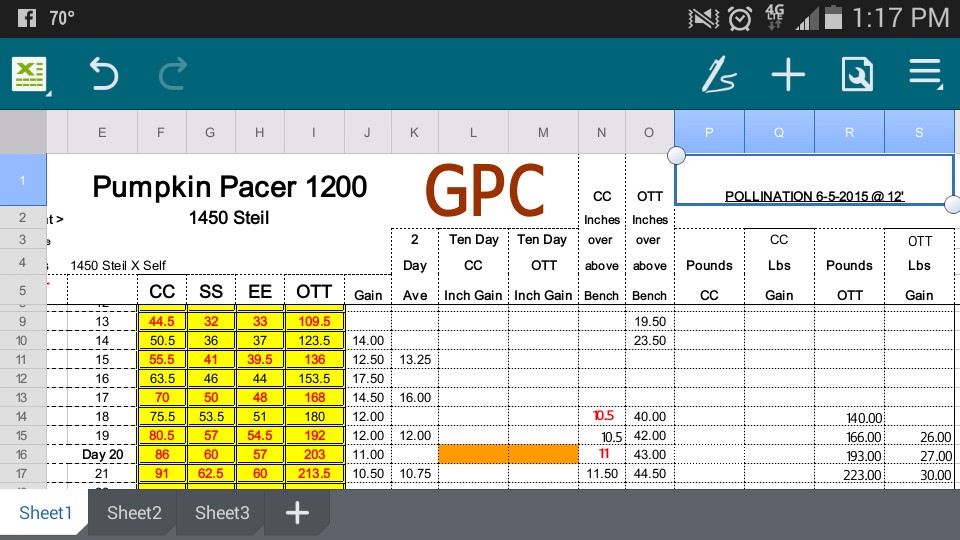Select column F header
Screen dimensions: 960x540
coord(162,132)
